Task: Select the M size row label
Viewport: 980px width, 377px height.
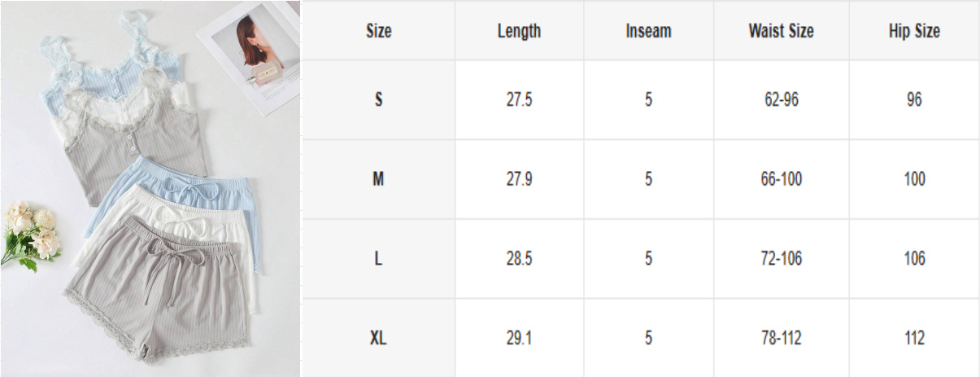Action: [378, 179]
